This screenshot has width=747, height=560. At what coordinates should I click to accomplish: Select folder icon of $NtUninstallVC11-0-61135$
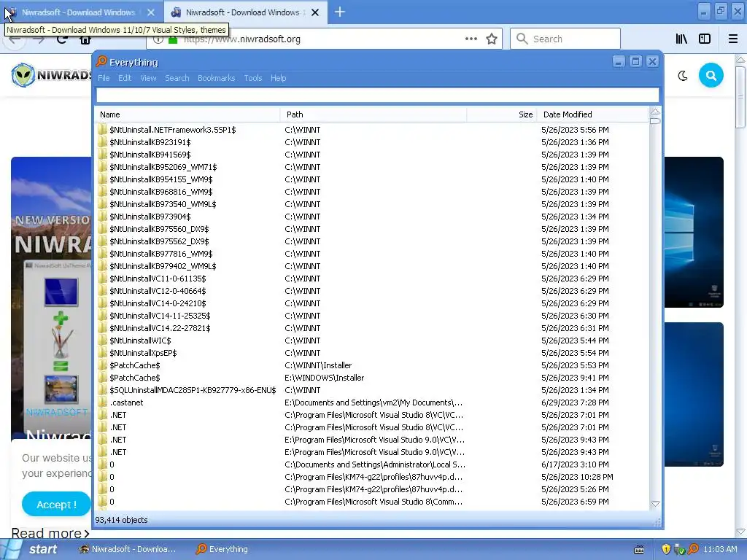[102, 278]
